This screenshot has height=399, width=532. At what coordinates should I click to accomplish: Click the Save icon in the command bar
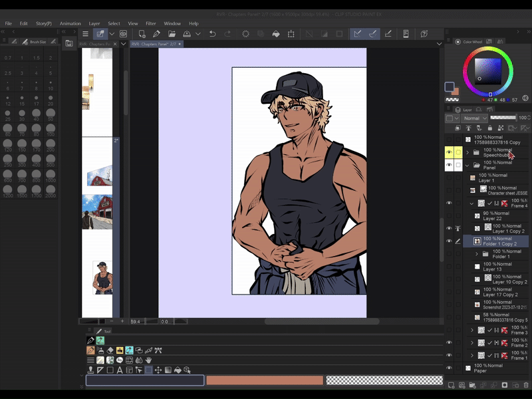tap(188, 33)
